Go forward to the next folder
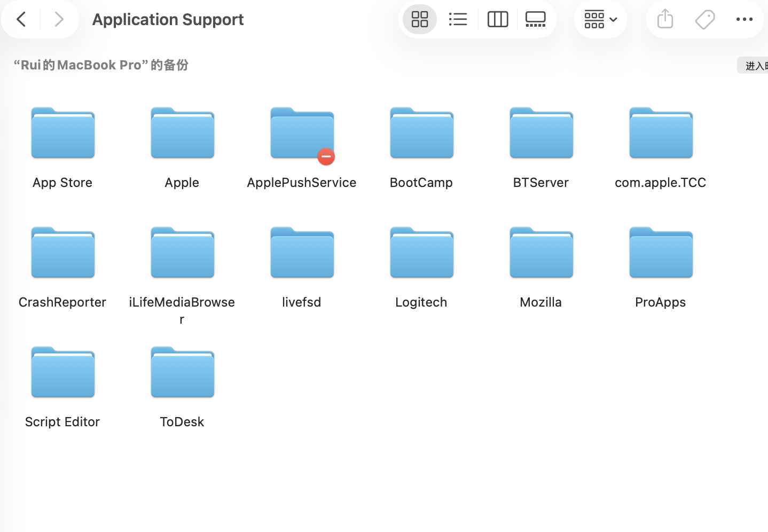Viewport: 768px width, 532px height. 59,20
